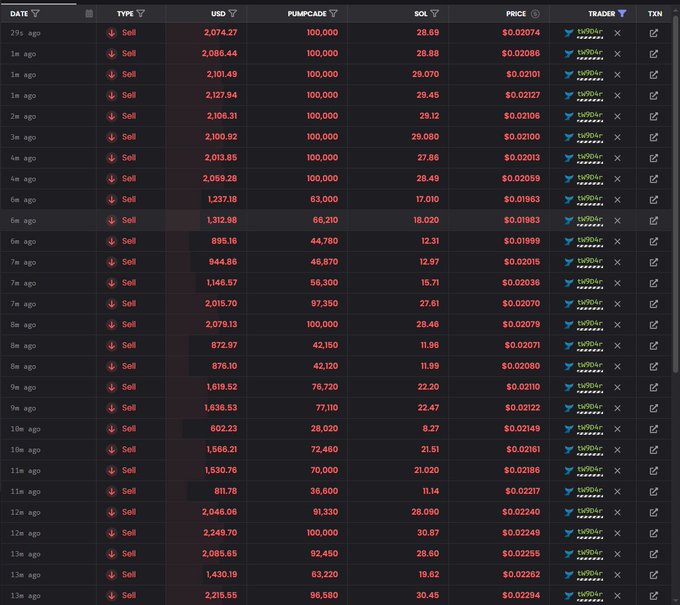The image size is (680, 605).
Task: Click whale icon on 1,146.57 row
Action: (x=569, y=283)
